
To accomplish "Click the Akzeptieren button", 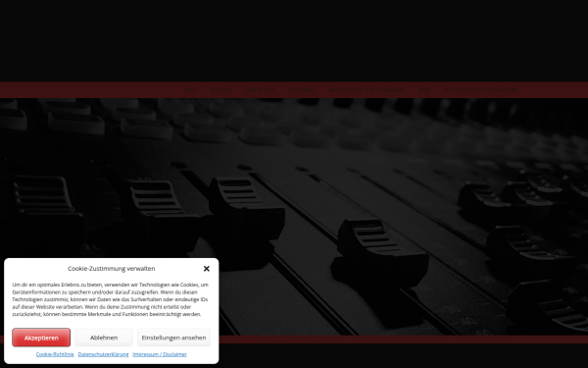I will point(41,338).
